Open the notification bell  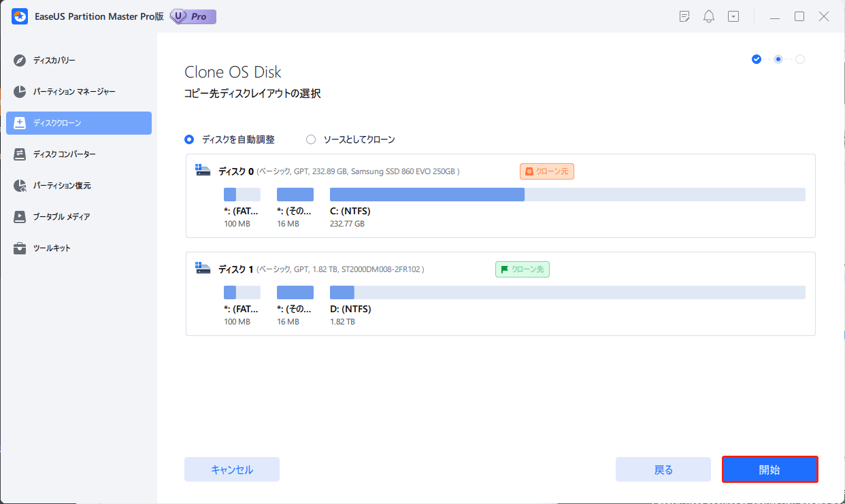708,16
